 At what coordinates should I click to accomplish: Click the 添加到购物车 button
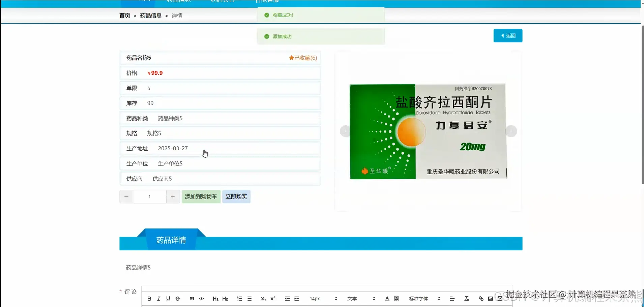point(201,196)
